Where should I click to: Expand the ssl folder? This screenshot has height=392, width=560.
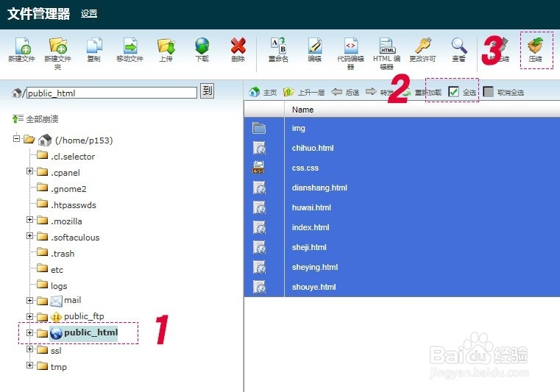[29, 349]
